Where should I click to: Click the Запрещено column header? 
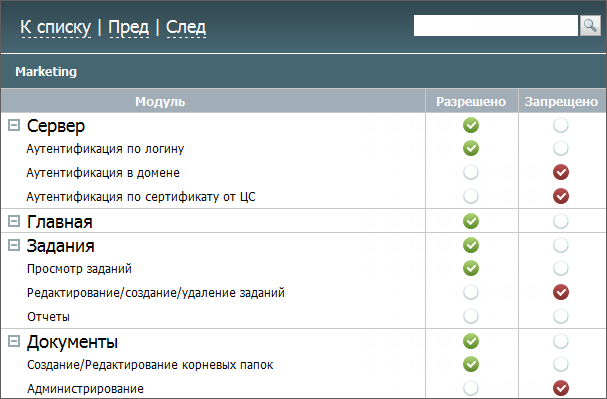click(561, 101)
